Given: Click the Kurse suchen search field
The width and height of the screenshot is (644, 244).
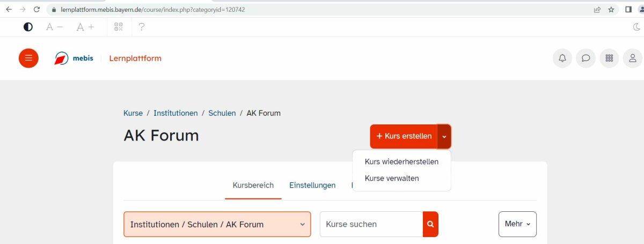Looking at the screenshot, I should (x=371, y=224).
